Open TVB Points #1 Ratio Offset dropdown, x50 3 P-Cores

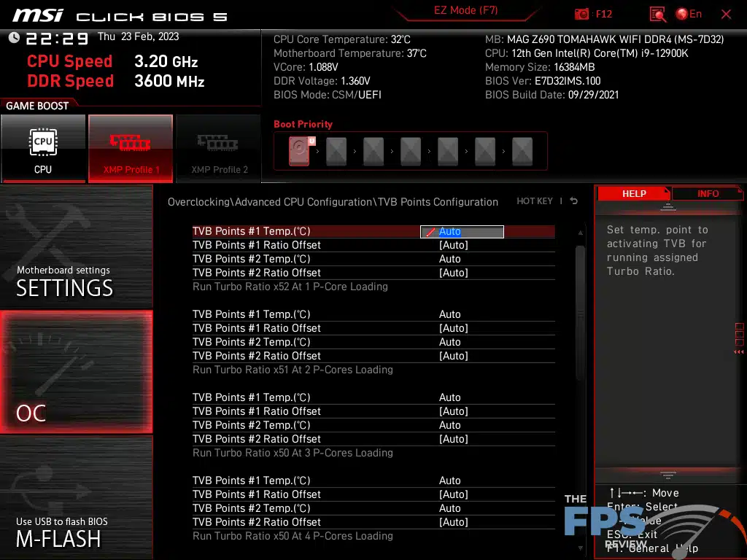(454, 411)
